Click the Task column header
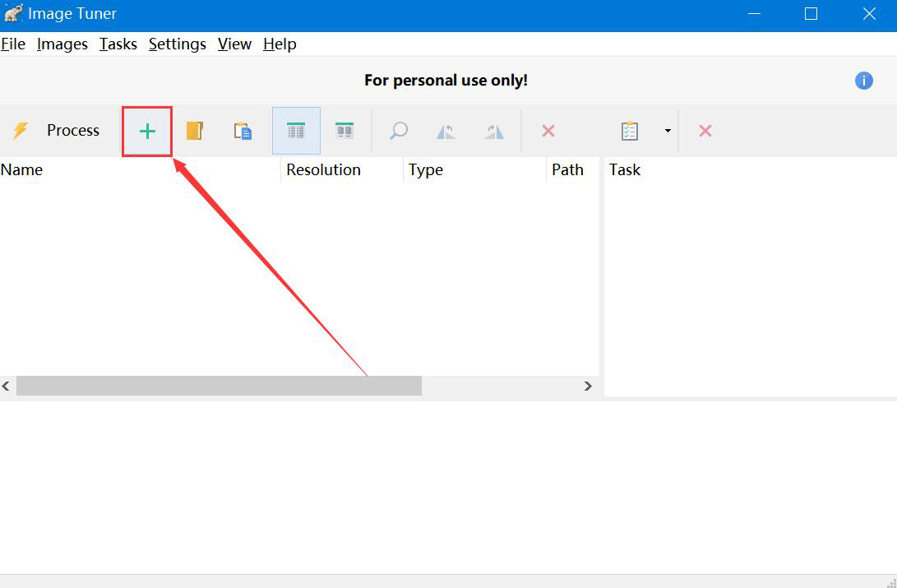The width and height of the screenshot is (897, 588). click(750, 170)
